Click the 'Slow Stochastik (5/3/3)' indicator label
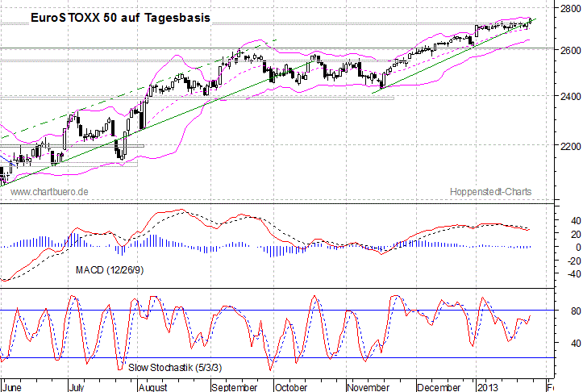The image size is (583, 392). [x=175, y=368]
